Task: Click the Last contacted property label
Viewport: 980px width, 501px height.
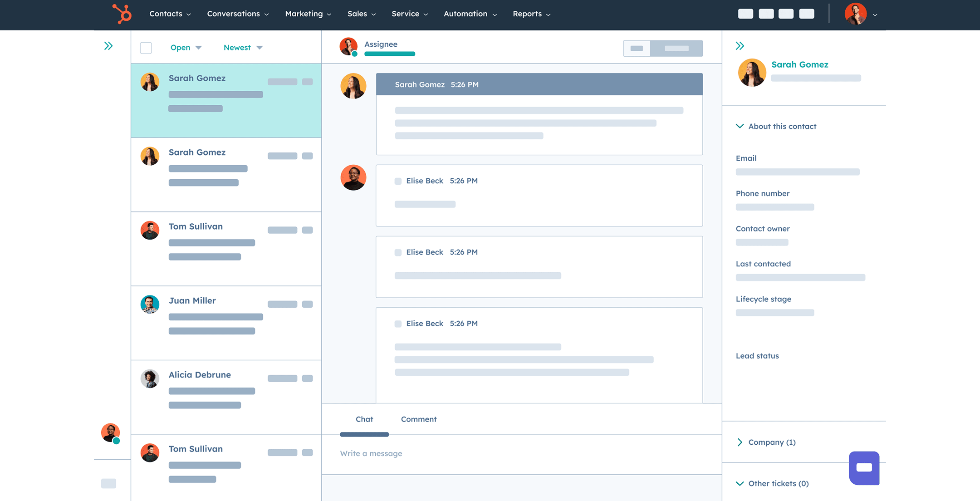Action: tap(763, 264)
